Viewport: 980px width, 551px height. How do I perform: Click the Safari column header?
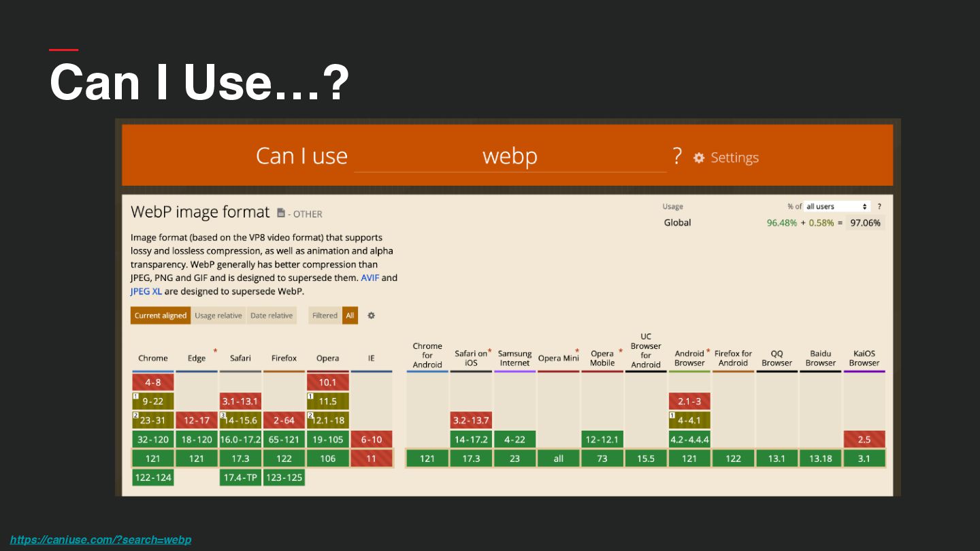click(x=240, y=358)
